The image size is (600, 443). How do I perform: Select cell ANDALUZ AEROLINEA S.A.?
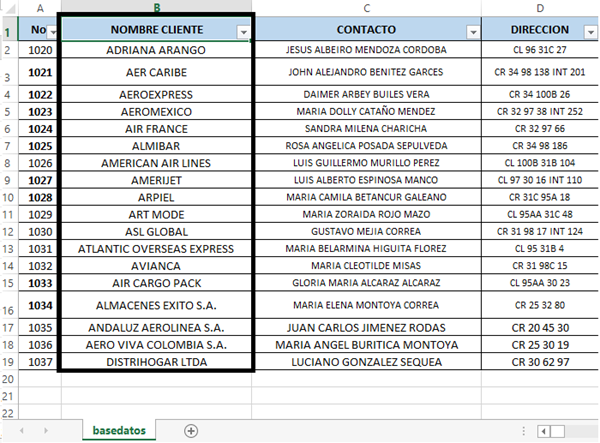tap(156, 328)
